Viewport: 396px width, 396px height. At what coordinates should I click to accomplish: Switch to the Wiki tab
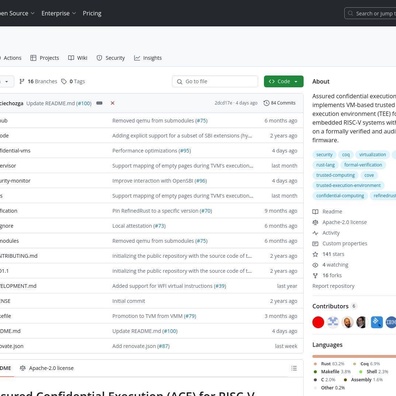pos(78,58)
